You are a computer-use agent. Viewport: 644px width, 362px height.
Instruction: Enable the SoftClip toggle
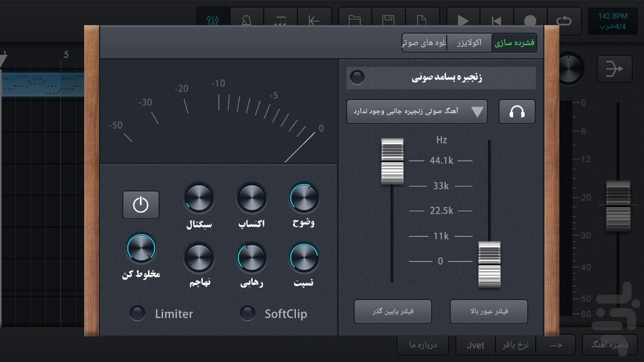(247, 313)
